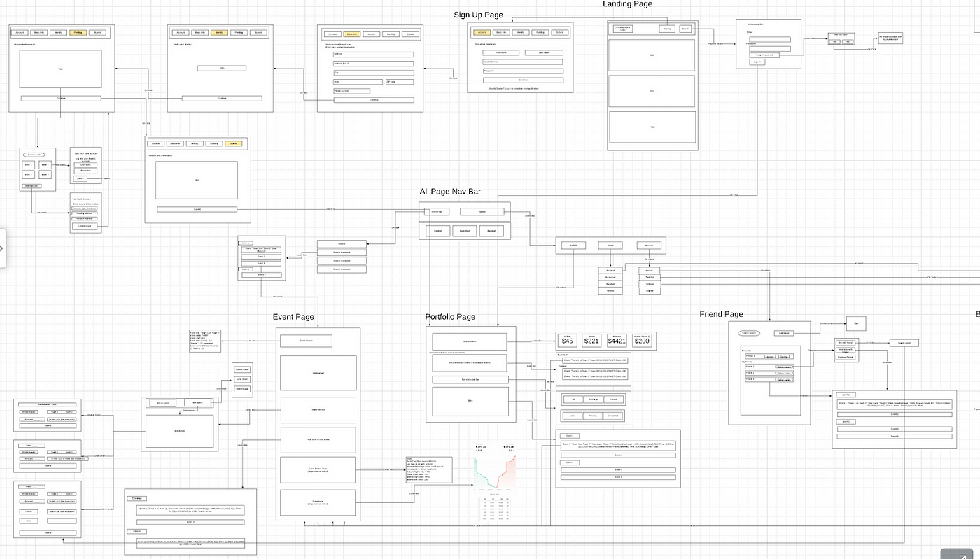Click the $4421 balance value
The image size is (980, 559).
(x=617, y=341)
